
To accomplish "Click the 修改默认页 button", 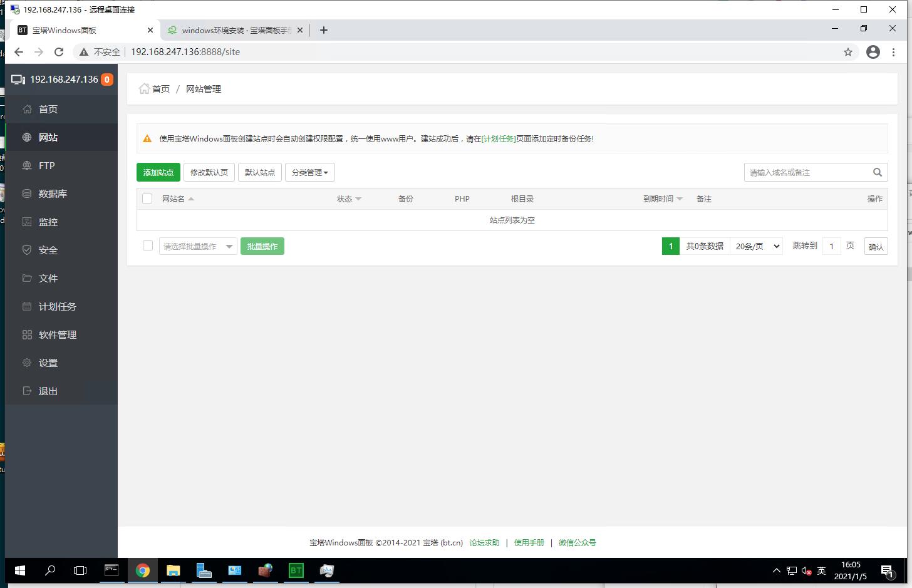I will [x=209, y=172].
